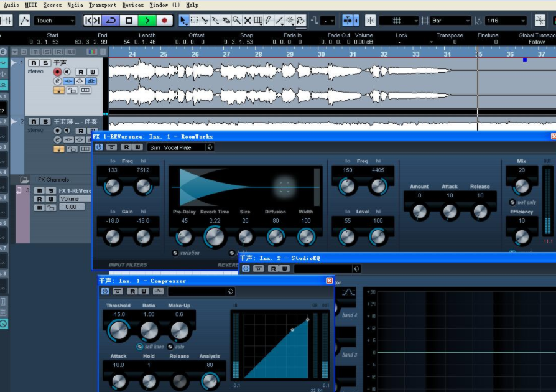Click the transport Play button
556x392 pixels.
point(147,20)
